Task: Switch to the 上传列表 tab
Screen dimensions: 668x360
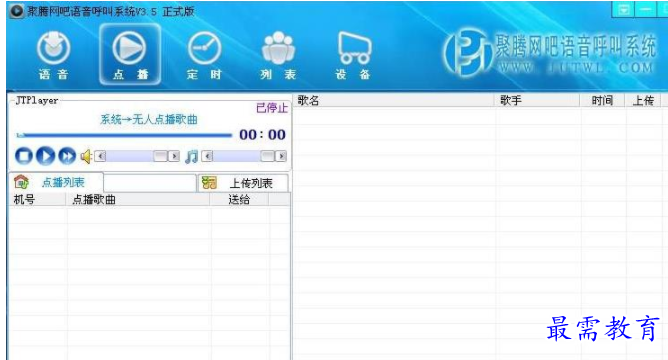Action: click(x=243, y=183)
